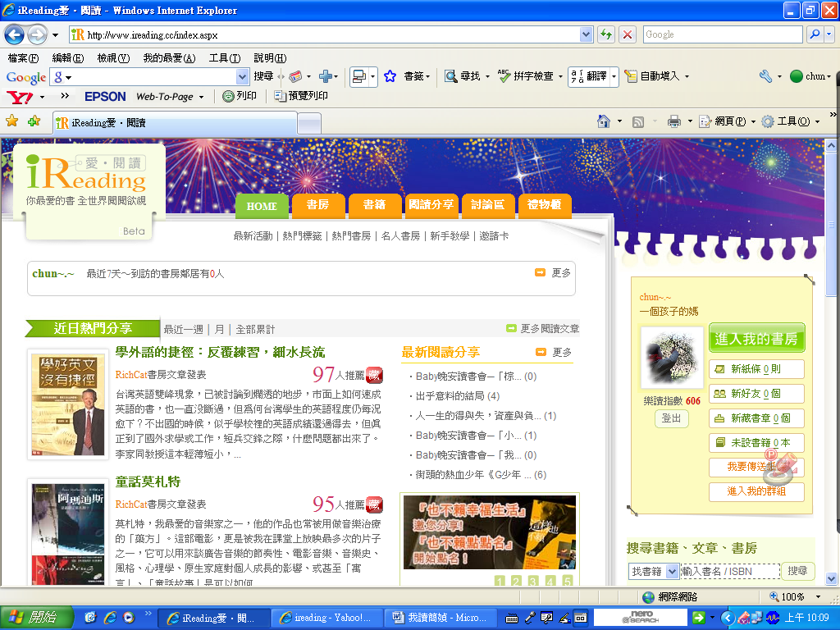Screen dimensions: 840x630
Task: Click the green arrow icon next to Nero Search
Action: [x=699, y=618]
